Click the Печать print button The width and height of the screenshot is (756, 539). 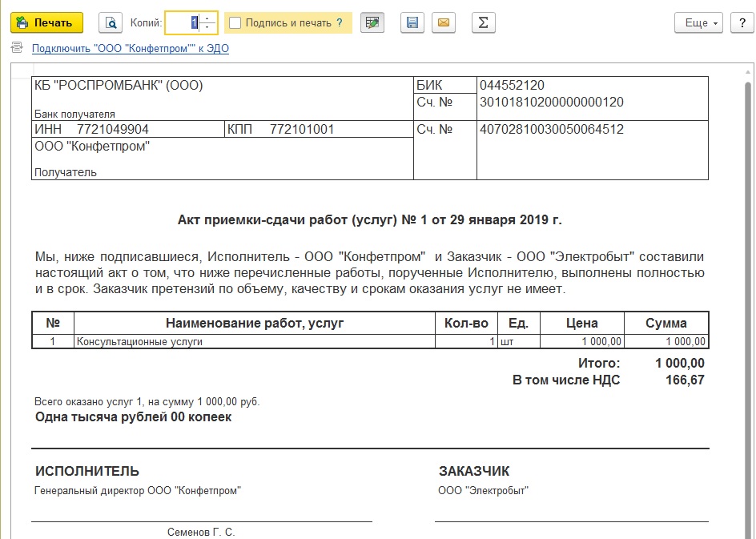46,22
